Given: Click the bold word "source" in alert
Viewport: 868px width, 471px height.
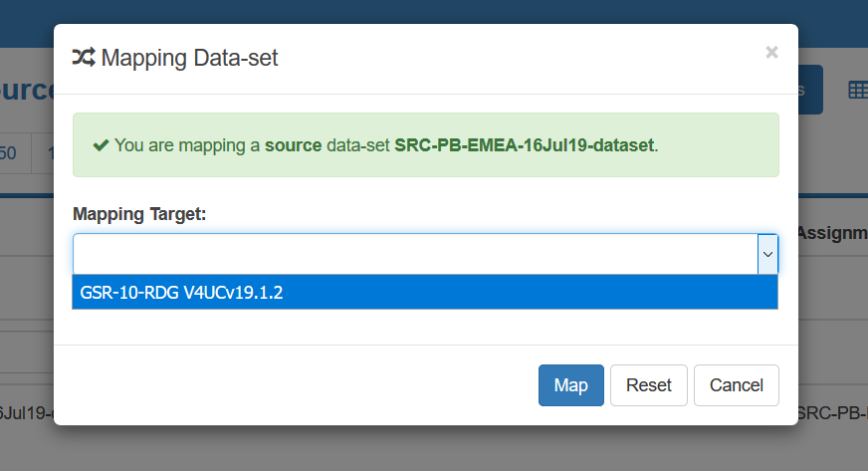Looking at the screenshot, I should pos(293,145).
